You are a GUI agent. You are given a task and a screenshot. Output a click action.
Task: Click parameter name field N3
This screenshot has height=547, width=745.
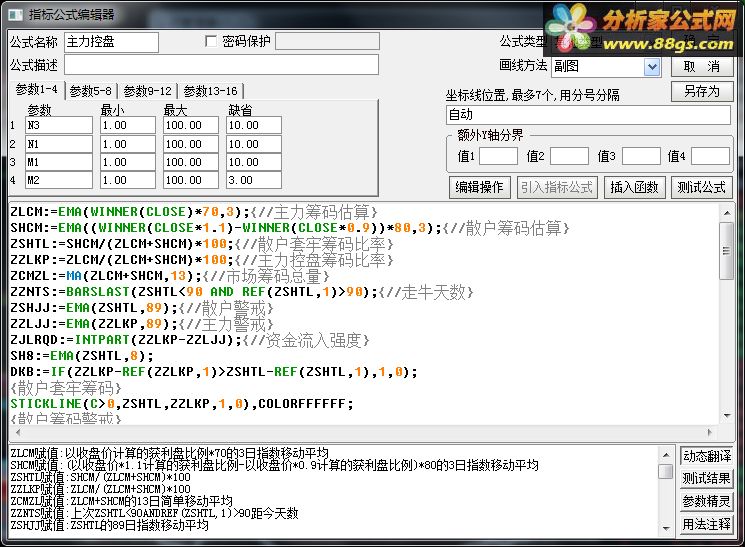tap(59, 125)
